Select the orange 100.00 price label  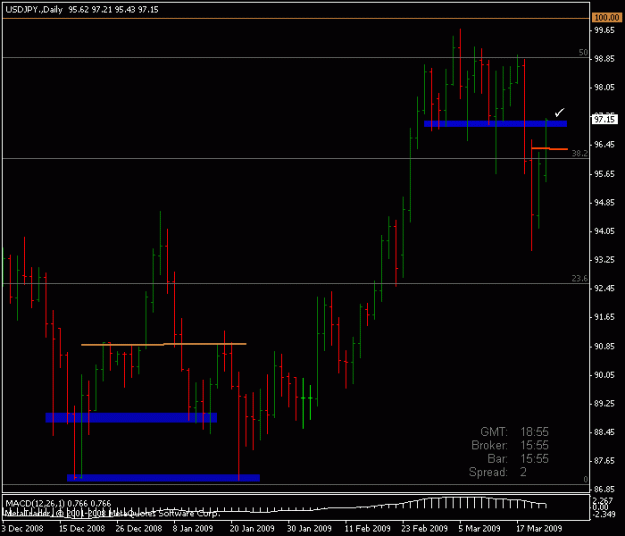click(x=606, y=18)
